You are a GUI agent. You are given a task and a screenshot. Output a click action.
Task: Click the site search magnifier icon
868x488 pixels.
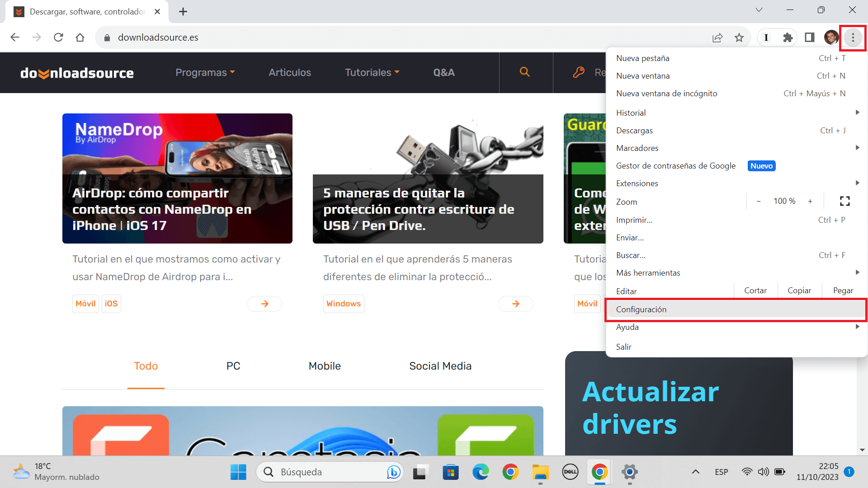pos(525,72)
